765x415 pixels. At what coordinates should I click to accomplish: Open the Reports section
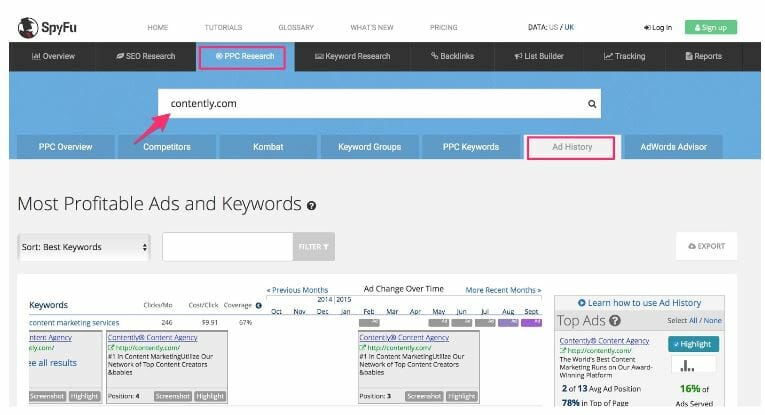[704, 56]
